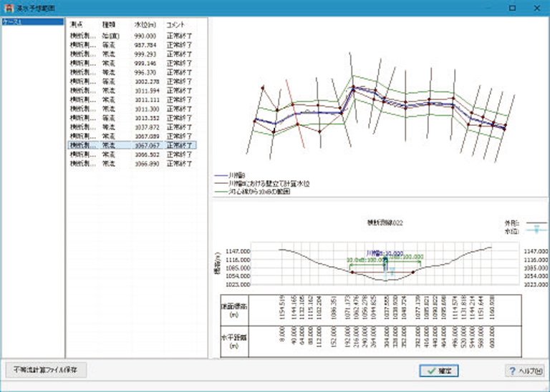Viewport: 550px width, 392px height.
Task: Close the 浸水予想範囲 dialog window
Action: coord(536,8)
